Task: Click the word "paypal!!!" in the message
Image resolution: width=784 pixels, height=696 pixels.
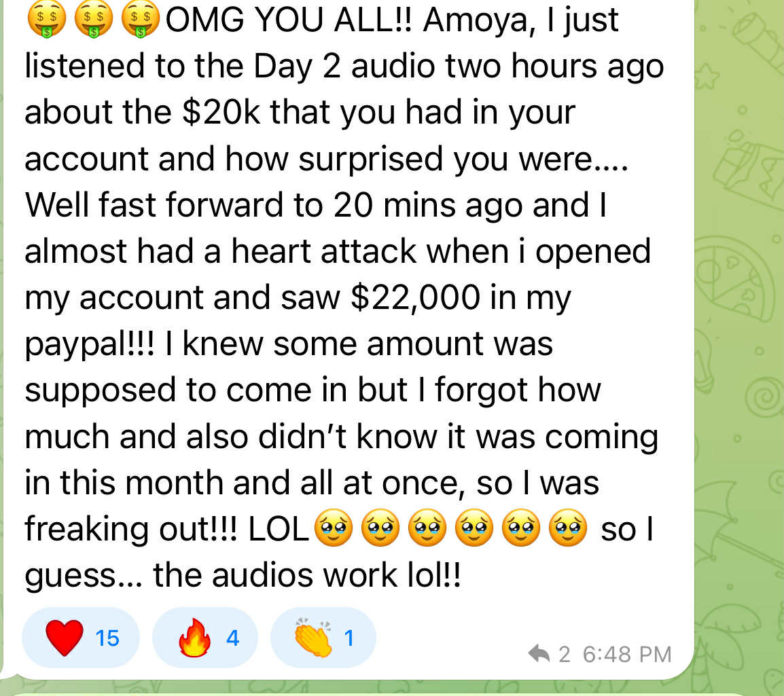Action: point(90,345)
